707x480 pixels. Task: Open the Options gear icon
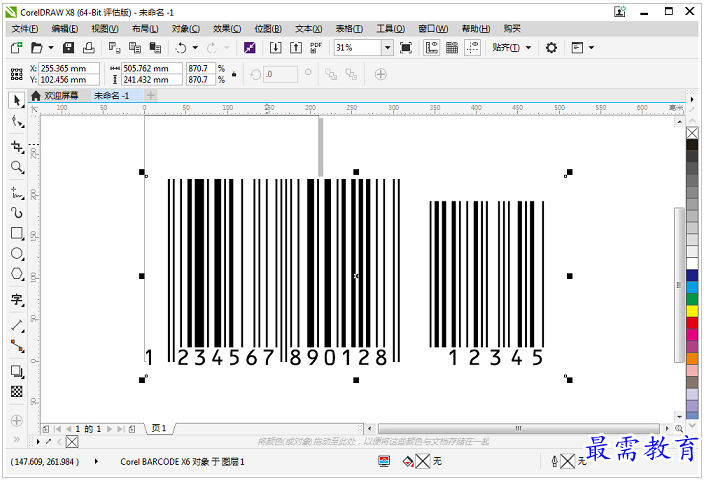coord(551,47)
